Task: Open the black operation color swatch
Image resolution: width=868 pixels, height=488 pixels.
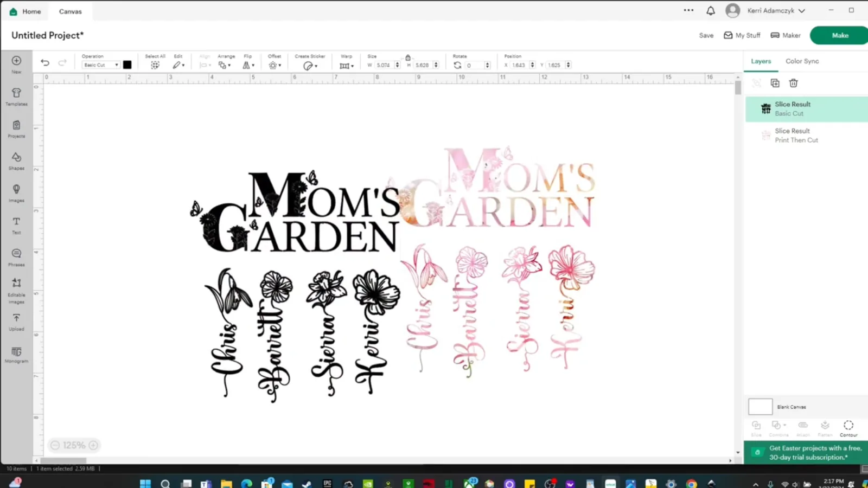Action: pyautogui.click(x=127, y=65)
